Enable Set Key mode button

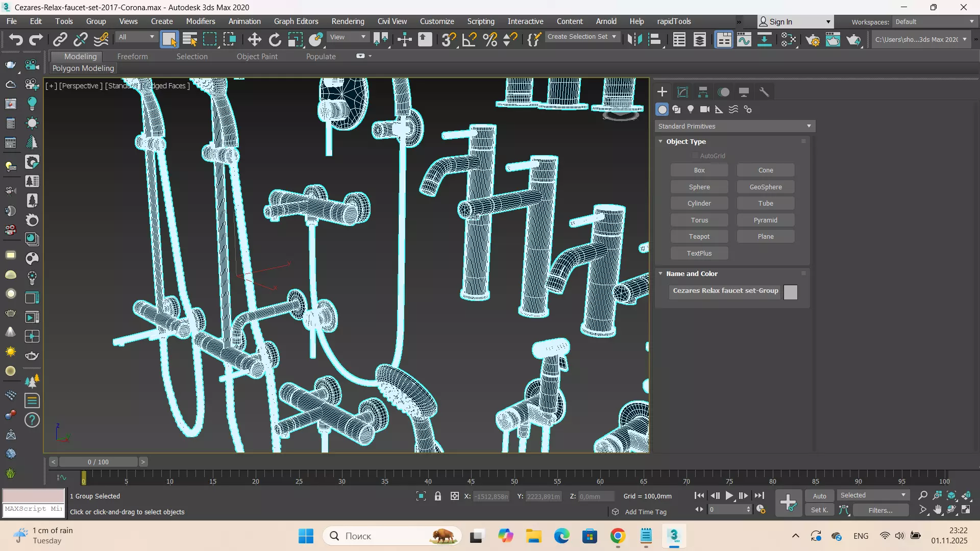pos(820,510)
